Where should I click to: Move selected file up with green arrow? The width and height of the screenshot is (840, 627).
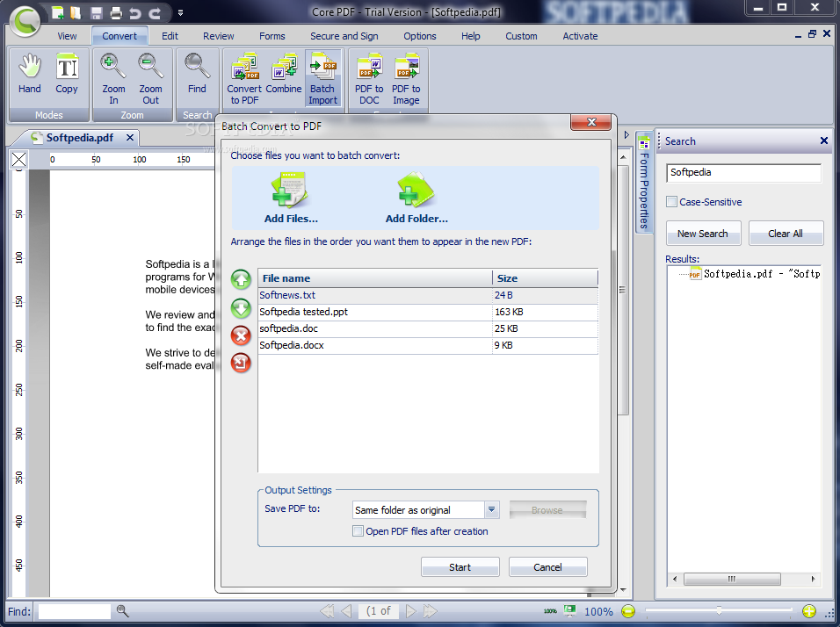coord(241,279)
